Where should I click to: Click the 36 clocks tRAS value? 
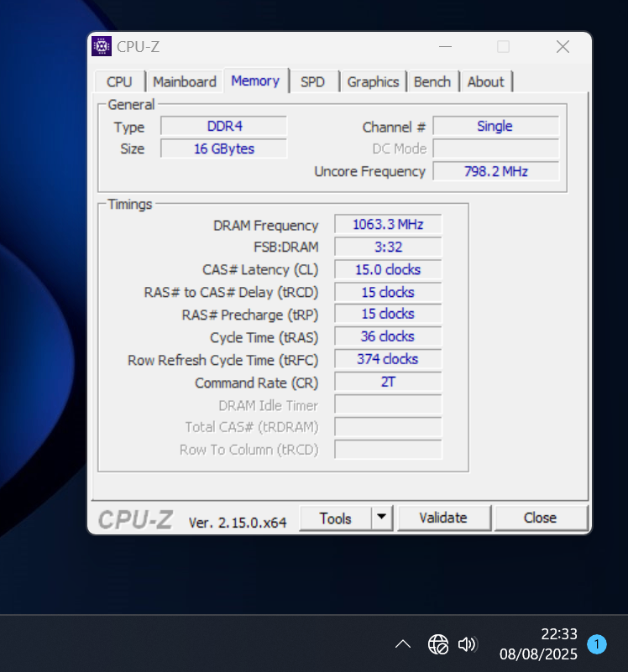(x=388, y=336)
